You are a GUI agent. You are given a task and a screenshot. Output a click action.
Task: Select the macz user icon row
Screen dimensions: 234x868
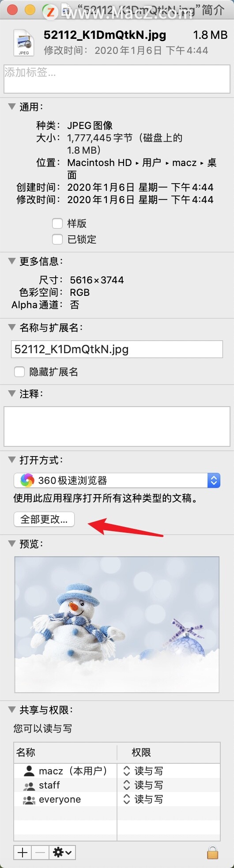(117, 771)
